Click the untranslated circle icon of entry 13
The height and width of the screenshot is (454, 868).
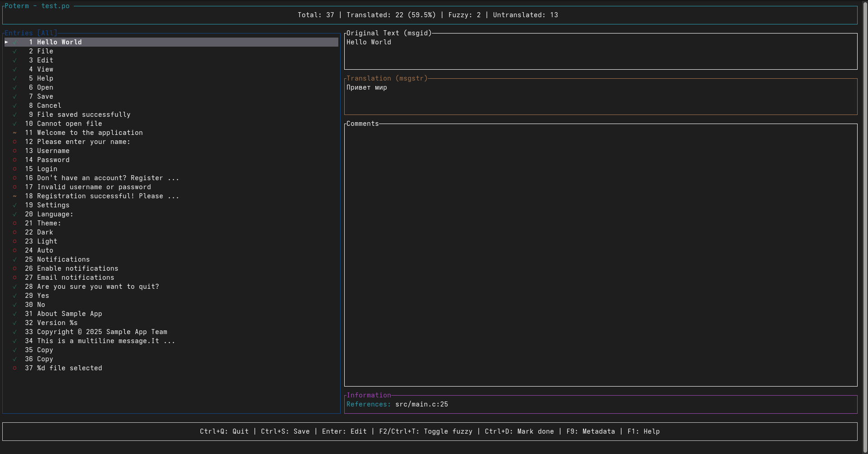pos(14,151)
